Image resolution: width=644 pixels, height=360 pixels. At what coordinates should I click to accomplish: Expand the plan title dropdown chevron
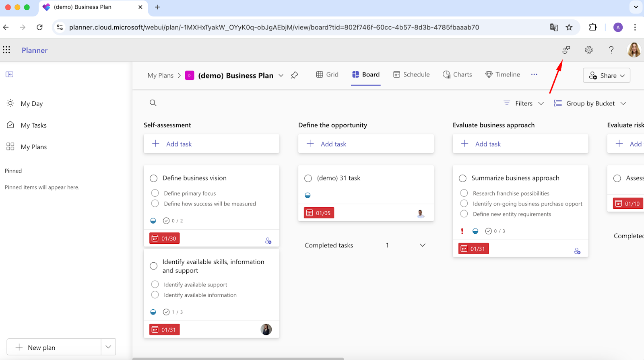point(281,76)
